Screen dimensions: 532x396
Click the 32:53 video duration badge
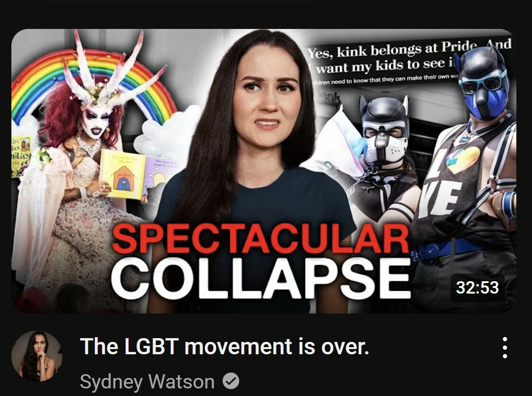coord(477,287)
